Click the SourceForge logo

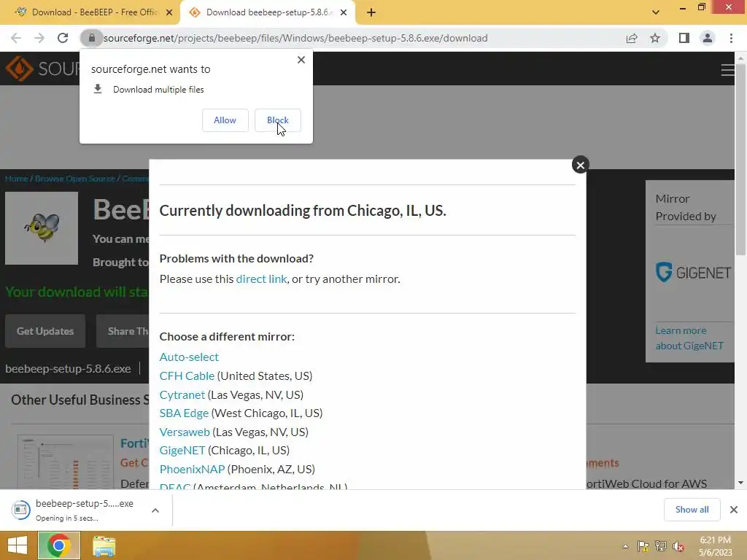[x=43, y=69]
